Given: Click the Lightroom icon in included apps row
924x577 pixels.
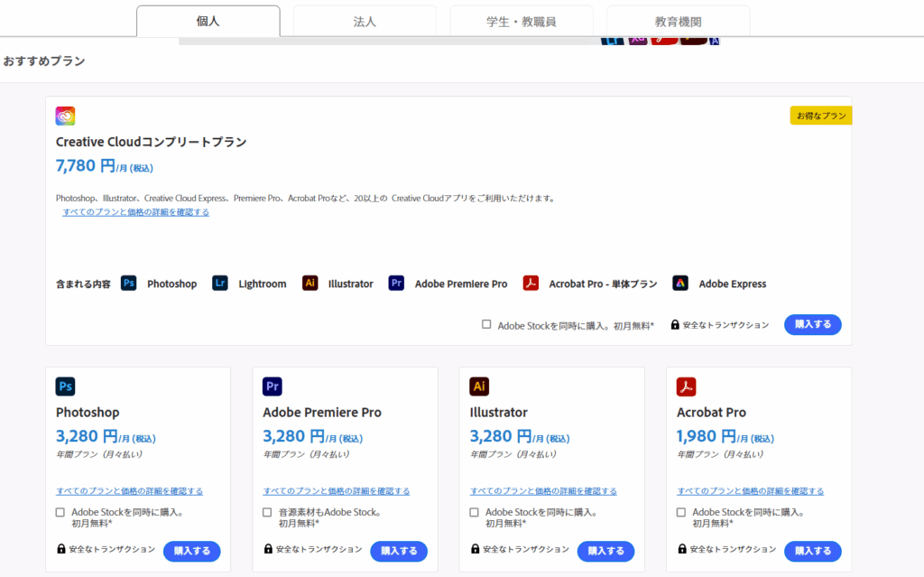Looking at the screenshot, I should point(220,284).
